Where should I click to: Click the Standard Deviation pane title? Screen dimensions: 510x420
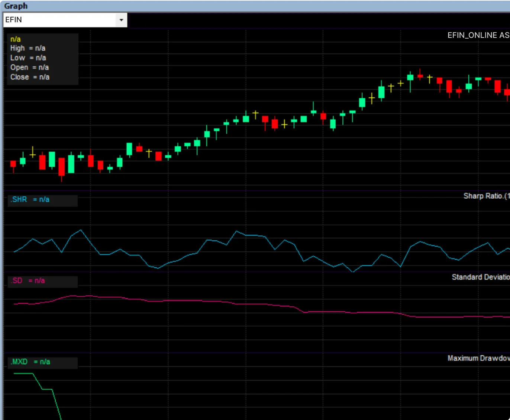(x=481, y=277)
